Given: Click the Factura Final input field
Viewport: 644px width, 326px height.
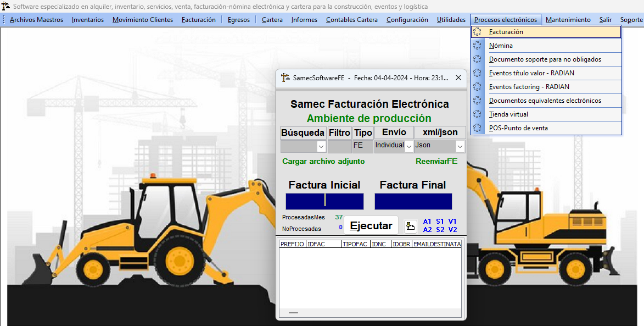Looking at the screenshot, I should coord(413,201).
